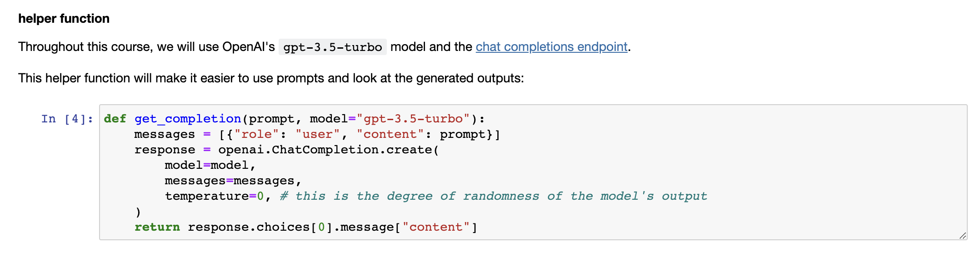
Task: Click the "gpt-3.5-turbo" default string in def line
Action: click(413, 119)
